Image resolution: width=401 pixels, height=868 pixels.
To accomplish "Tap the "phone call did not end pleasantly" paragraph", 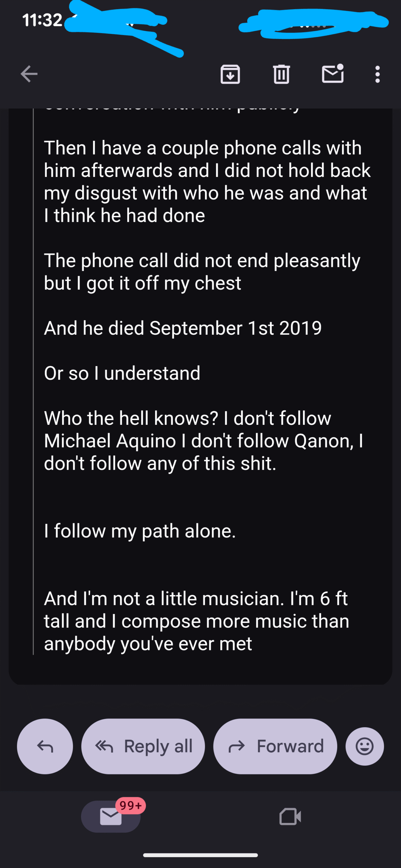I will point(202,272).
